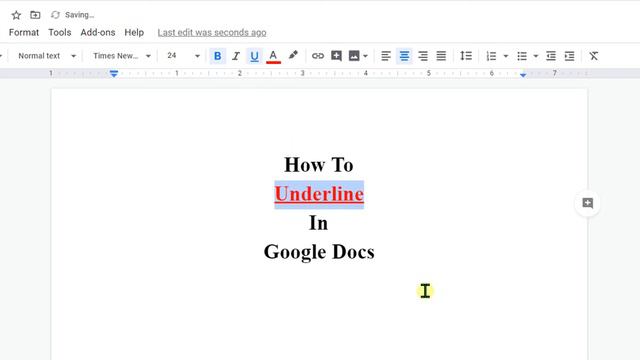The width and height of the screenshot is (640, 360).
Task: Open the 'Last edit was seconds ago' link
Action: click(x=212, y=32)
